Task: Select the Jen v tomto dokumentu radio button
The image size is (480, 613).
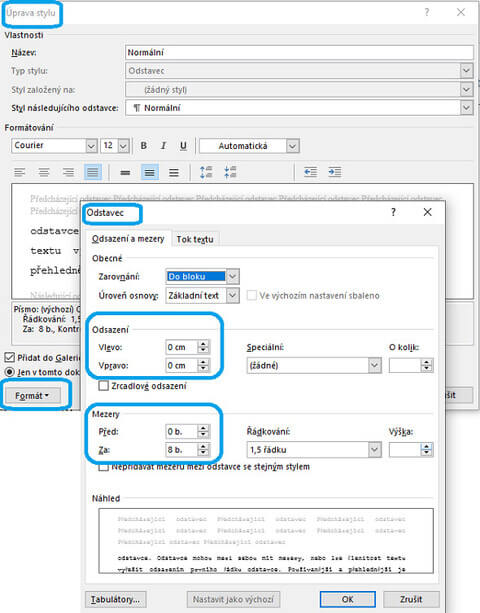Action: click(9, 372)
